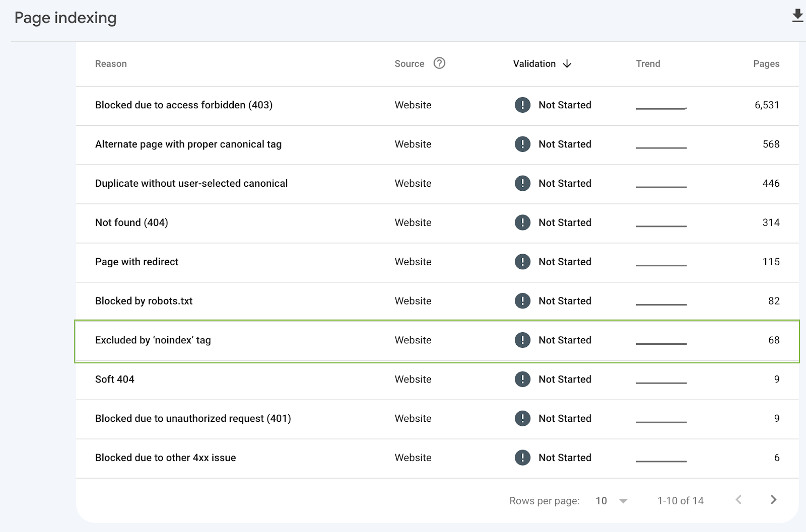Click the trend sparkline for access forbidden (403)

tap(661, 107)
